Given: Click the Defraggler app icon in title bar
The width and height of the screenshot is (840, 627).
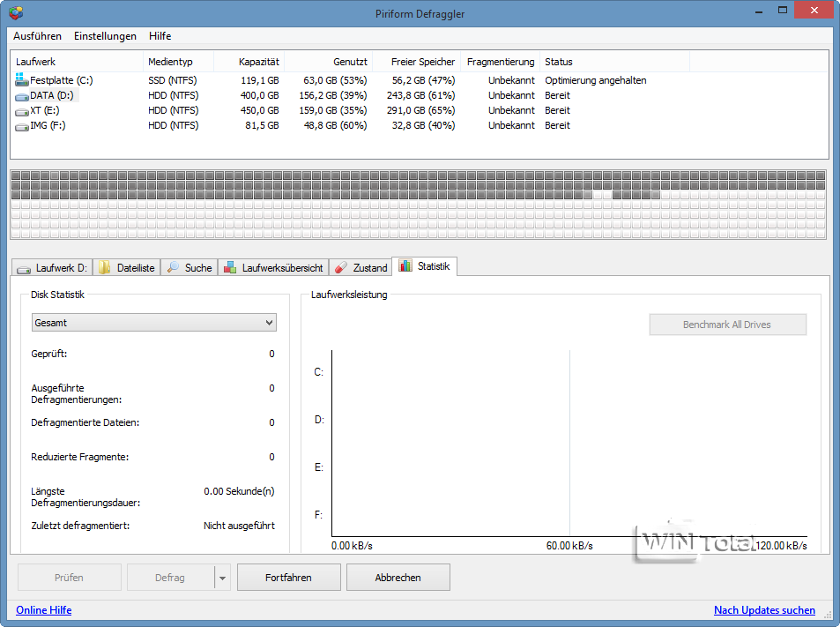Looking at the screenshot, I should (x=16, y=13).
